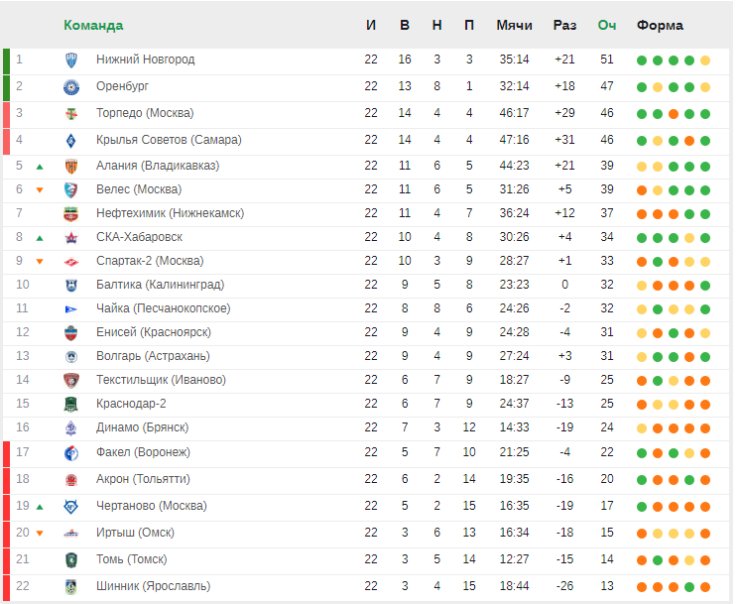The width and height of the screenshot is (740, 604).
Task: Open the Шинник (Ярославль) team link
Action: (153, 586)
